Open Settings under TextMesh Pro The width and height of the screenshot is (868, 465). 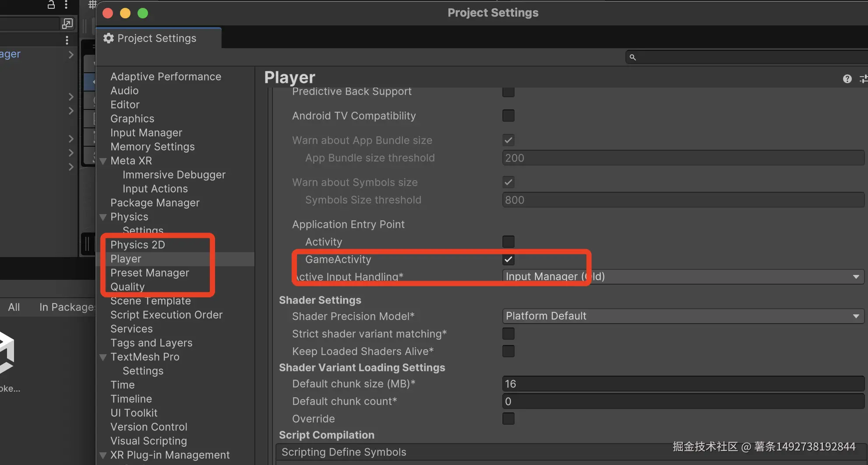coord(143,371)
